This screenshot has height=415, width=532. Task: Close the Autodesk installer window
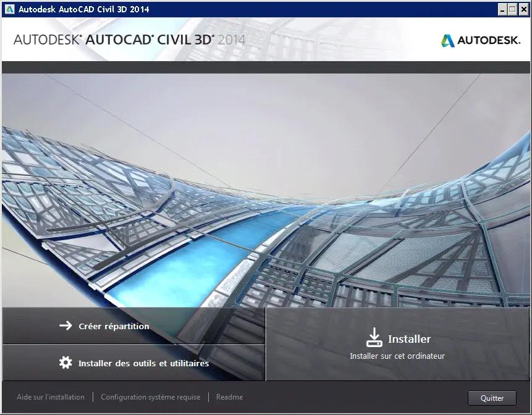pyautogui.click(x=524, y=9)
